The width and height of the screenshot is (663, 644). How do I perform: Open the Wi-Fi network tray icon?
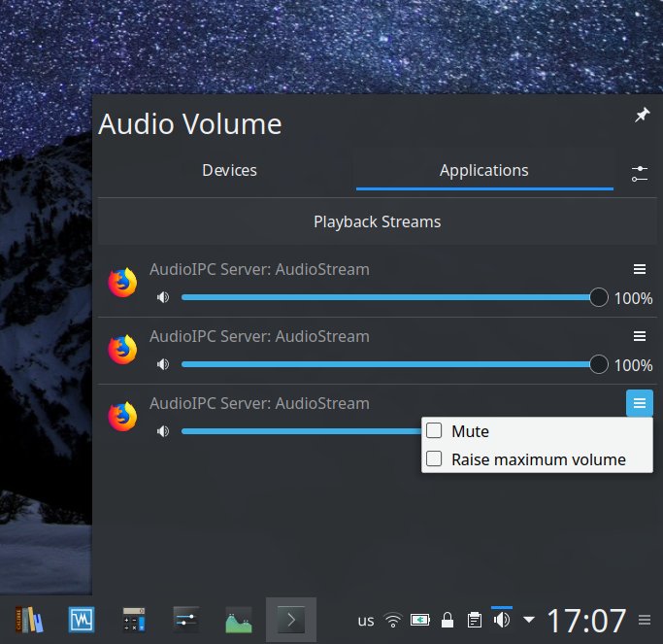tap(393, 621)
